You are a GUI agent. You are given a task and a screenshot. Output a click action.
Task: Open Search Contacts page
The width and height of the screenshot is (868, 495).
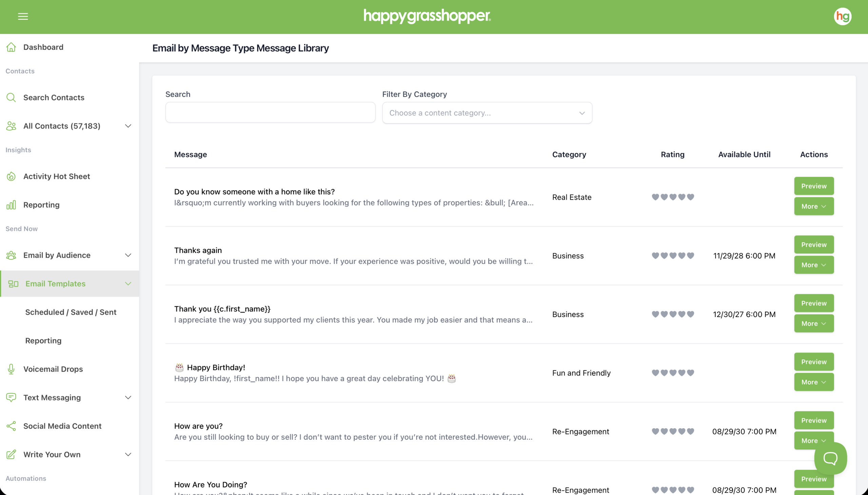[x=54, y=98]
